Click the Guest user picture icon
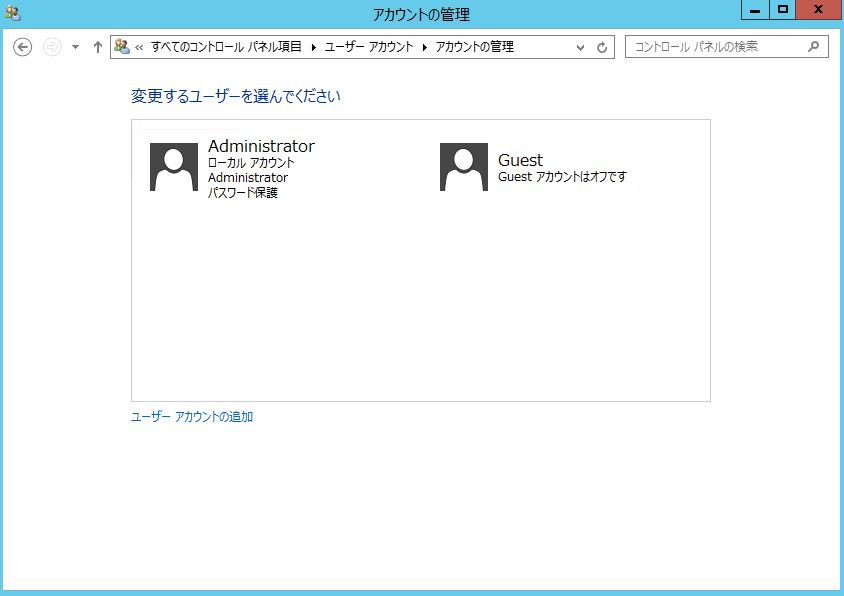This screenshot has width=844, height=596. point(462,166)
